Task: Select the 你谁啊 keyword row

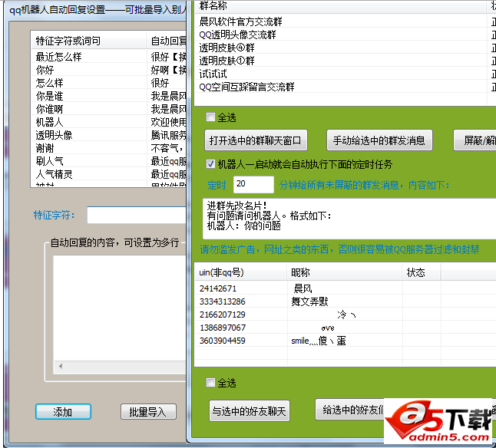Action: 109,109
